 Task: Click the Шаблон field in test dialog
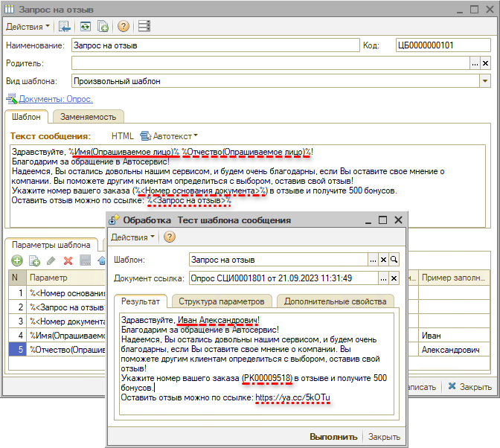pos(278,260)
